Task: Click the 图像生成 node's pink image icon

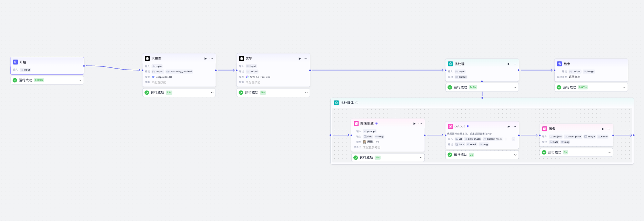Action: click(356, 124)
